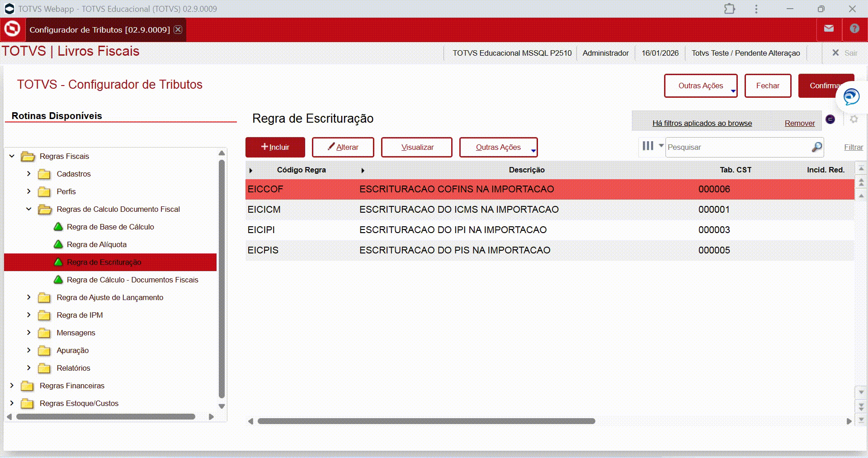Screen dimensions: 868x458
Task: Click the Regras Financeiras folder icon
Action: pos(28,386)
